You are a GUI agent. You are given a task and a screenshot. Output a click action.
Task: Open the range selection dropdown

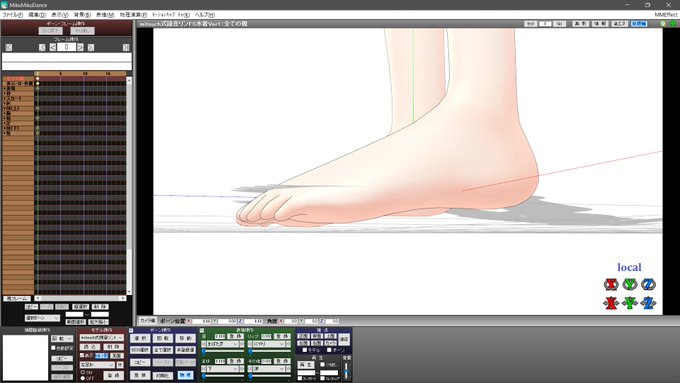(42, 318)
